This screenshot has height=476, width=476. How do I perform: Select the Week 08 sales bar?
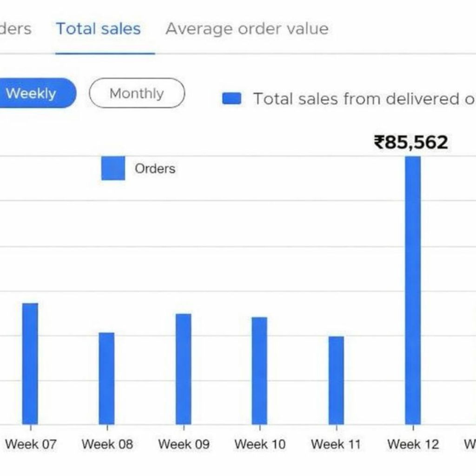106,378
